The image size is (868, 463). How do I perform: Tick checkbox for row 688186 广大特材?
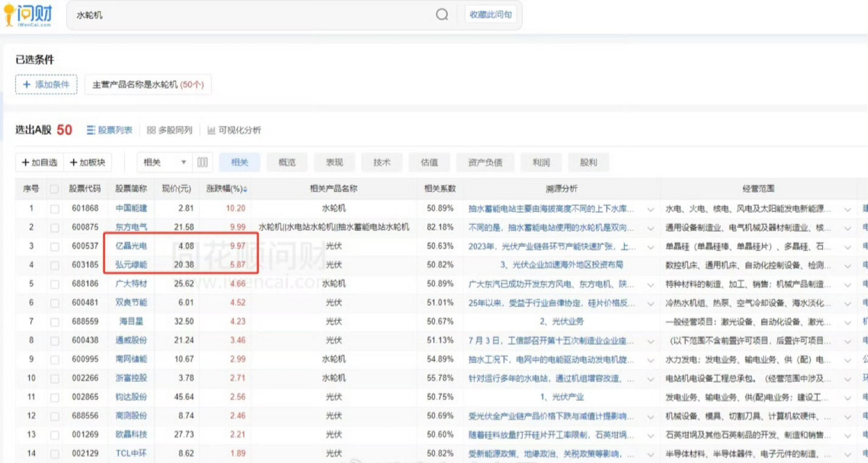[54, 284]
